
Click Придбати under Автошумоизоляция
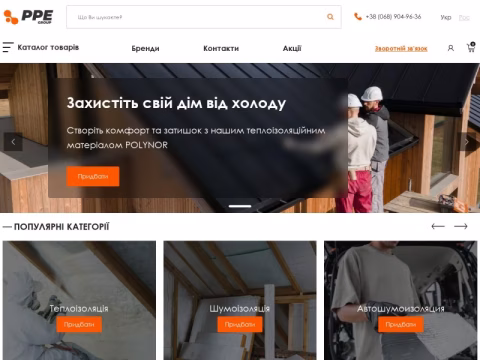pyautogui.click(x=401, y=324)
